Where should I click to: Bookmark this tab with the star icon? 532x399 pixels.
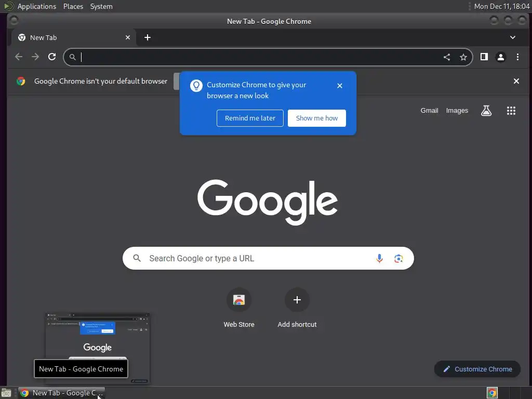[463, 57]
